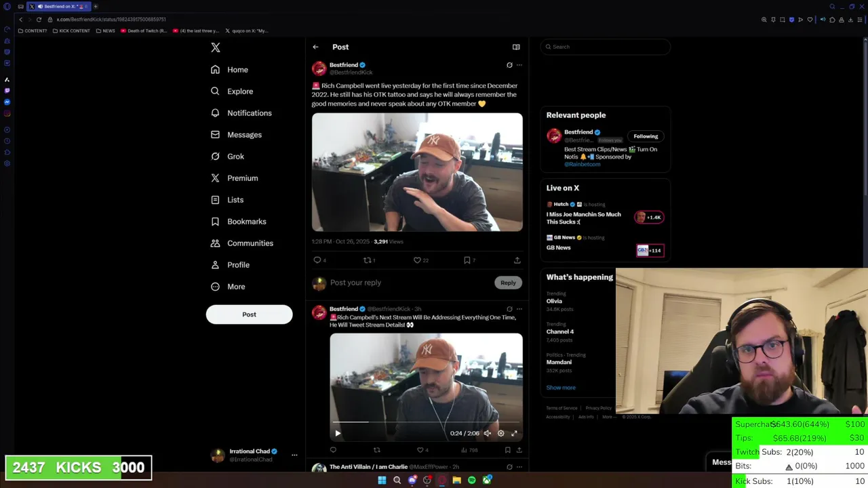This screenshot has height=488, width=868.
Task: Open Spotify from the taskbar
Action: [472, 480]
